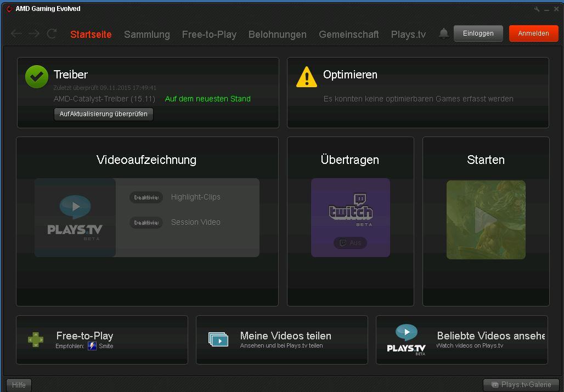564x392 pixels.
Task: Go forward with the right arrow icon
Action: [34, 34]
